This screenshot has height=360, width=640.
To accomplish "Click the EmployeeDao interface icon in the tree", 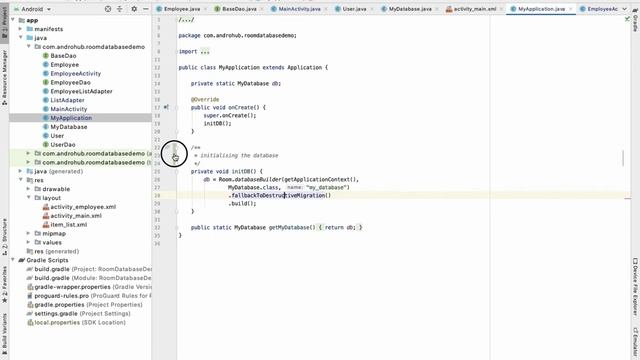I will pyautogui.click(x=46, y=82).
